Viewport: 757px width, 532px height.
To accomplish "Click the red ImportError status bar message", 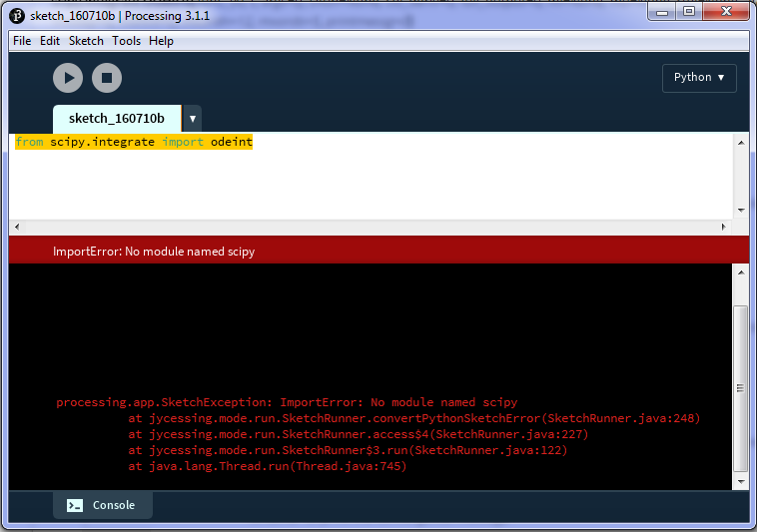I will point(154,252).
